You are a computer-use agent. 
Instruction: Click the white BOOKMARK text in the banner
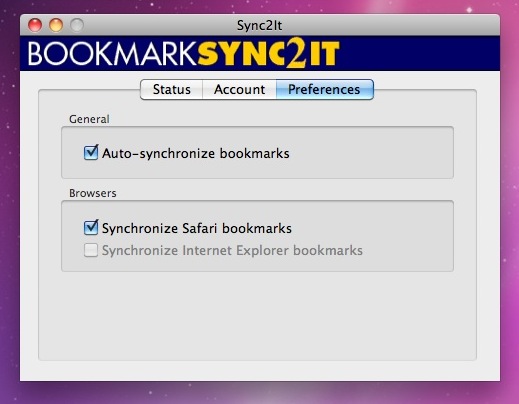113,54
